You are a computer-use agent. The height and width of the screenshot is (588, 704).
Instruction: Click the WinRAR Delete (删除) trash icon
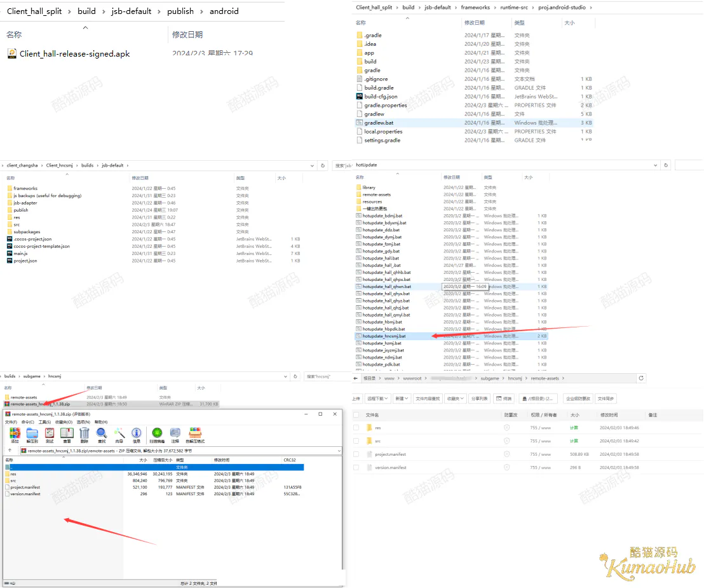tap(85, 434)
